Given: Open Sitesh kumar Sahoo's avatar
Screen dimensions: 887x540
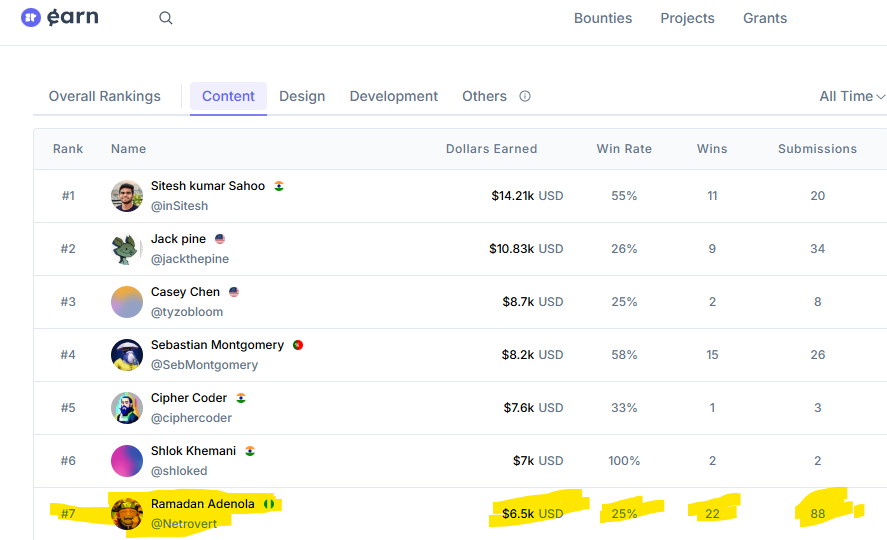Looking at the screenshot, I should [x=127, y=196].
